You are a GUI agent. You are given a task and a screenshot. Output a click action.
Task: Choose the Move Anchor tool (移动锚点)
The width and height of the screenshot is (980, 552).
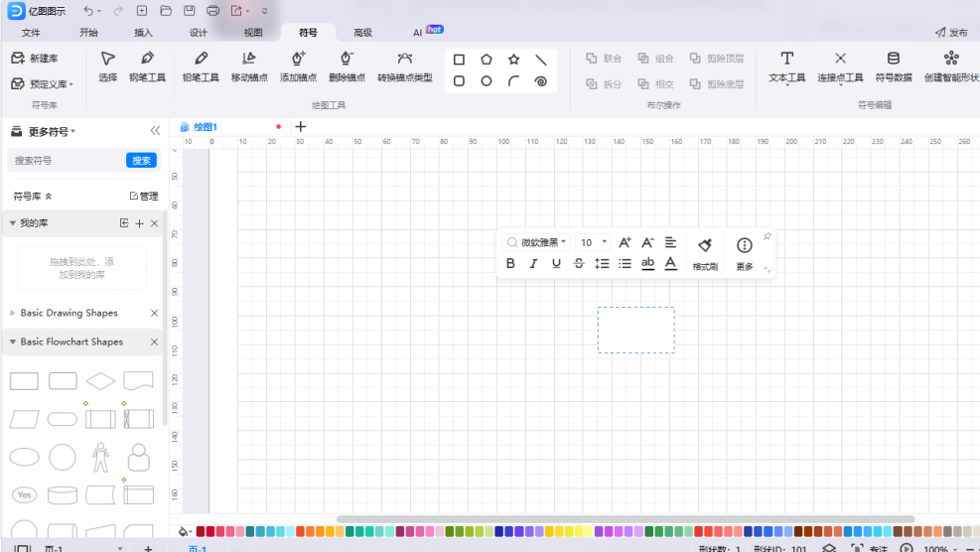coord(249,67)
